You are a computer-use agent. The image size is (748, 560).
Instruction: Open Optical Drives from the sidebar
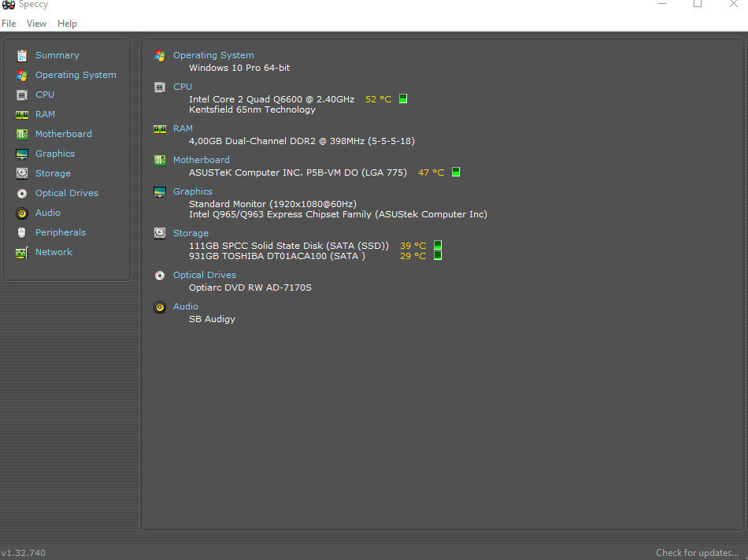coord(67,193)
